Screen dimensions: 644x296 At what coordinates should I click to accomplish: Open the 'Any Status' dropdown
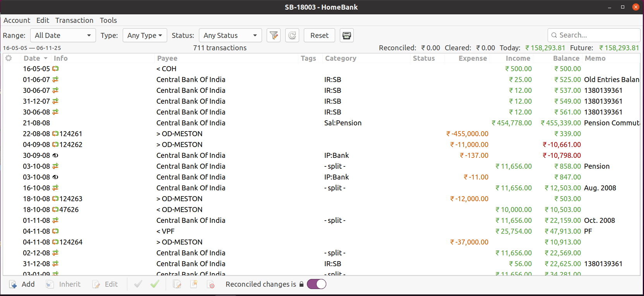tap(230, 36)
